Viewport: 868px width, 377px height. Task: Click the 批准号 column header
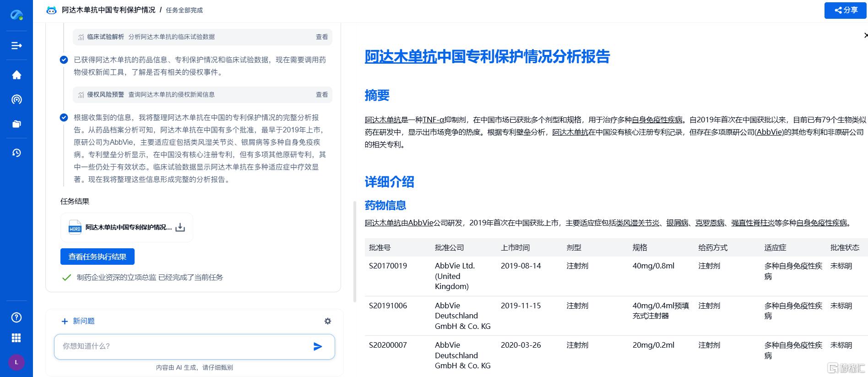coord(380,248)
